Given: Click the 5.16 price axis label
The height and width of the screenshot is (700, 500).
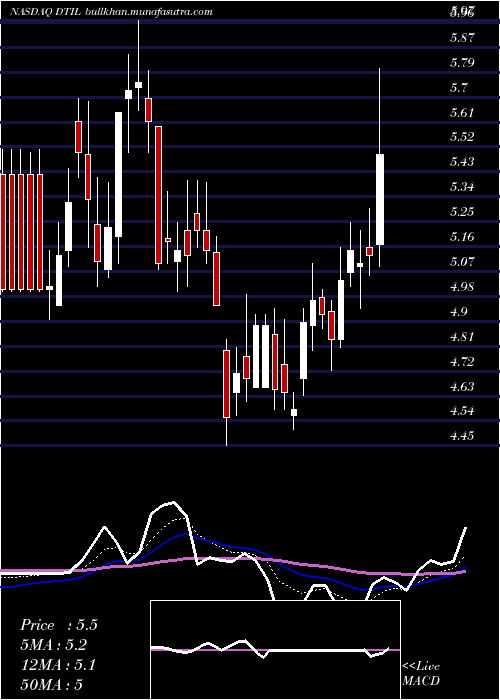Looking at the screenshot, I should (x=462, y=237).
